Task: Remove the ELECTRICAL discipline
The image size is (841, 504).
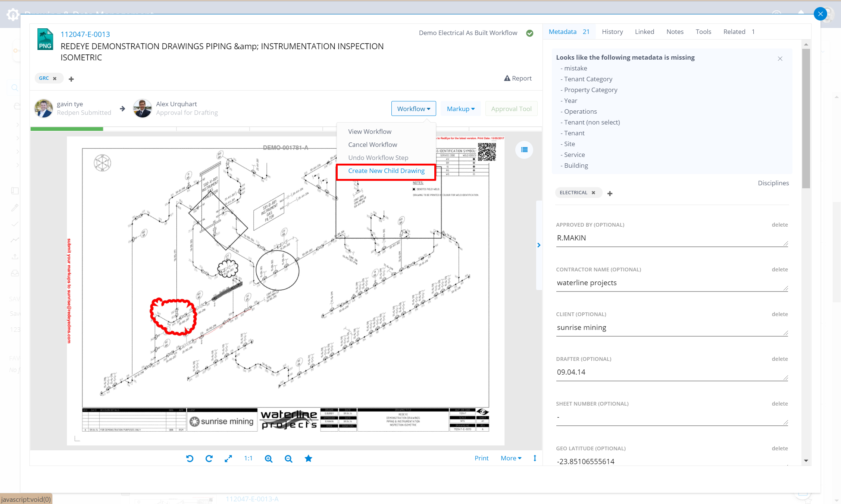Action: [x=593, y=193]
